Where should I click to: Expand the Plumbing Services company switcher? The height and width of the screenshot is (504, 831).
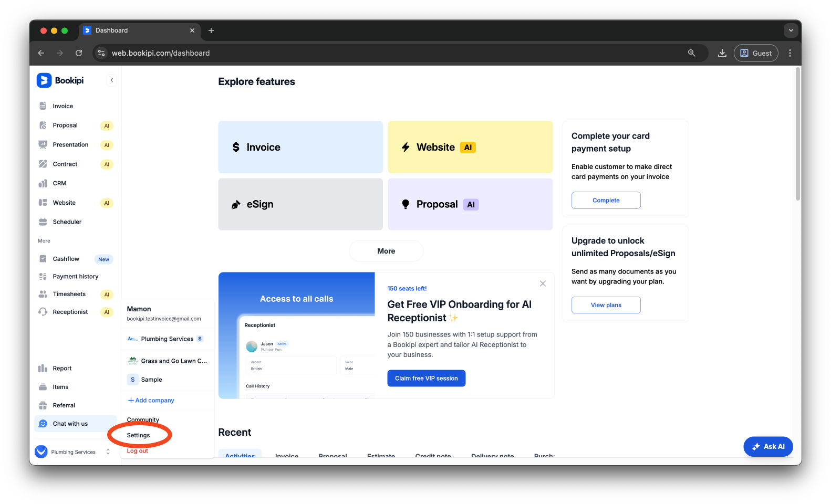coord(73,451)
